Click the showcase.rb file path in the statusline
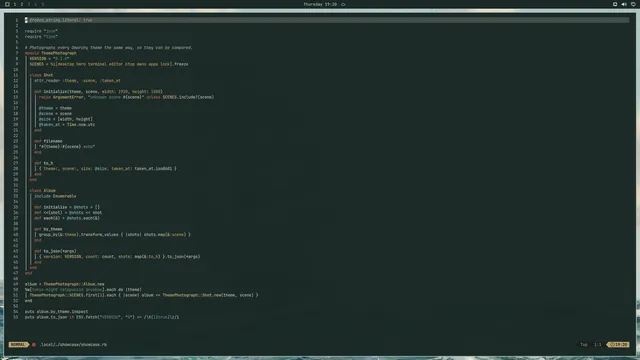The width and height of the screenshot is (640, 360). pyautogui.click(x=73, y=344)
